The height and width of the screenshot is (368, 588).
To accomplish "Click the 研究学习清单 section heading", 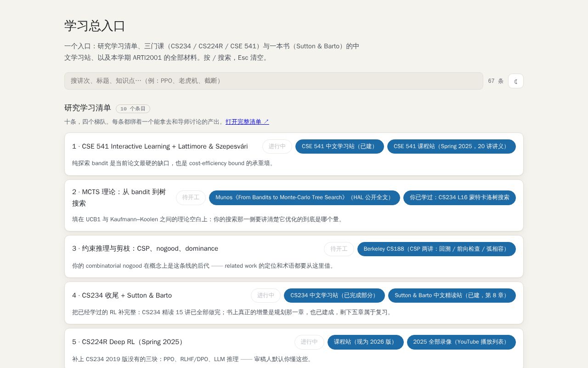I will coord(88,108).
